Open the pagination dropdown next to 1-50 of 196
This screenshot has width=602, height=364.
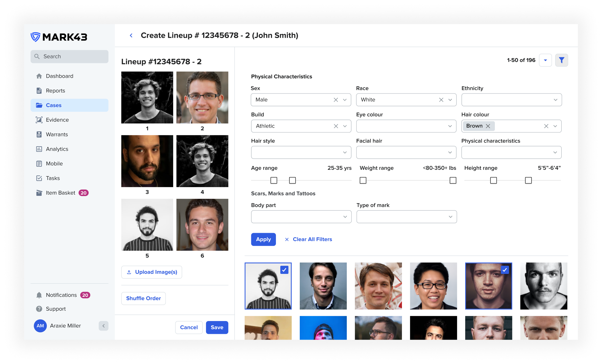point(545,60)
